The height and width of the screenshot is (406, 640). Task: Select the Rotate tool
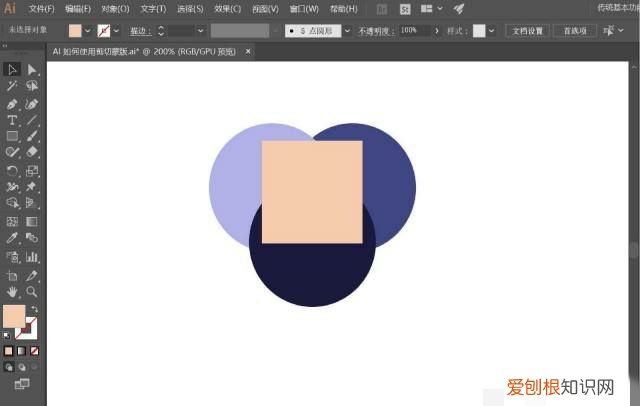click(x=12, y=171)
